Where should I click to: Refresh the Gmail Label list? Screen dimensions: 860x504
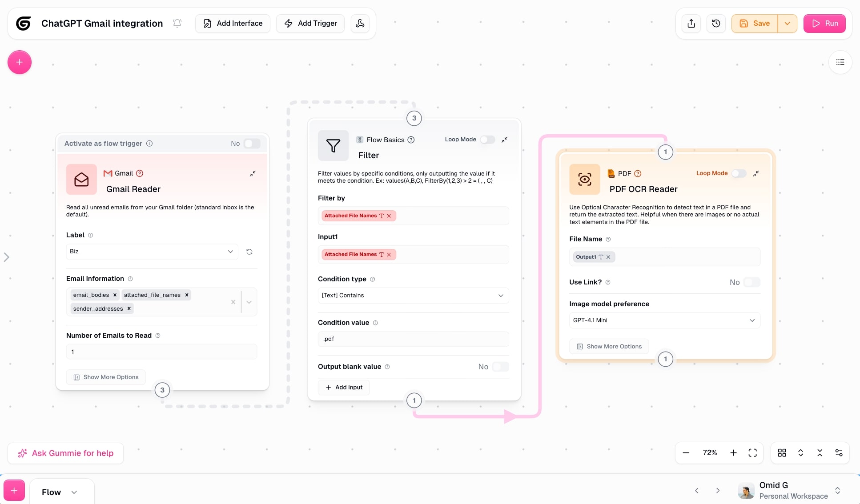[x=249, y=252]
